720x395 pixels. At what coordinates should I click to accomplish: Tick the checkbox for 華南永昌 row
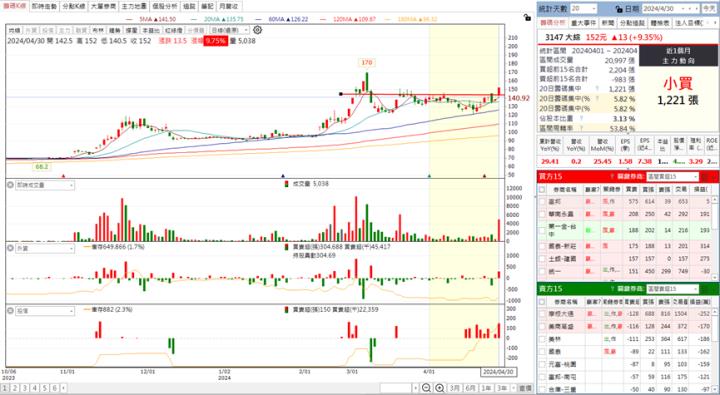[x=542, y=214]
